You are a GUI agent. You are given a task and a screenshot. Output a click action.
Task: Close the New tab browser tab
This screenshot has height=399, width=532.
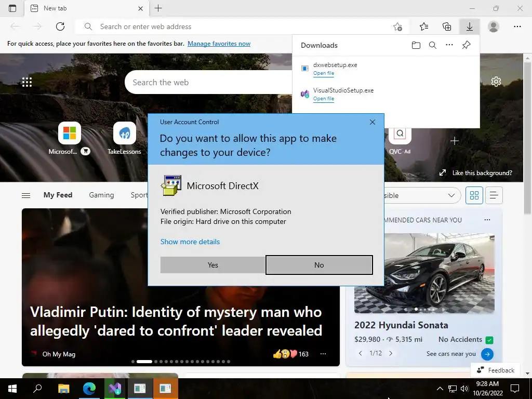coord(140,8)
